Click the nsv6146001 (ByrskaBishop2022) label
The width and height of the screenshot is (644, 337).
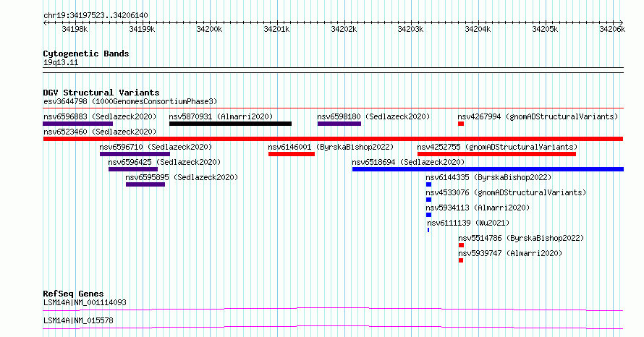(x=331, y=147)
